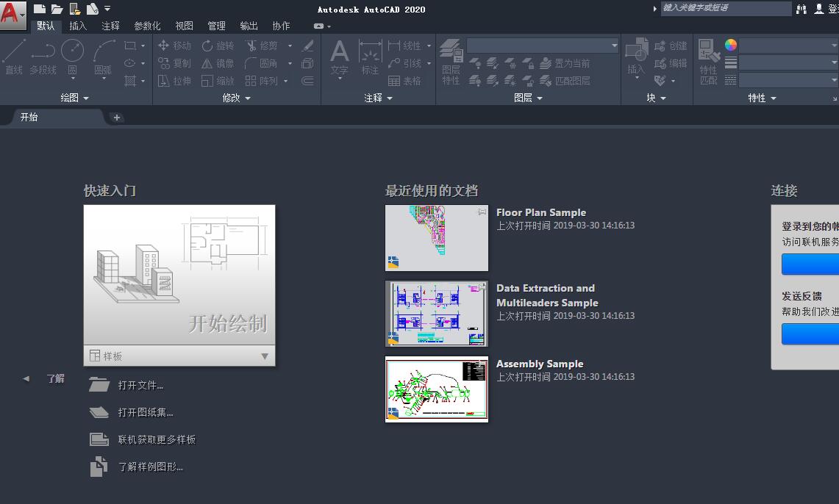This screenshot has height=504, width=839.
Task: Click the sheet set manager quick access icon
Action: coord(92,9)
